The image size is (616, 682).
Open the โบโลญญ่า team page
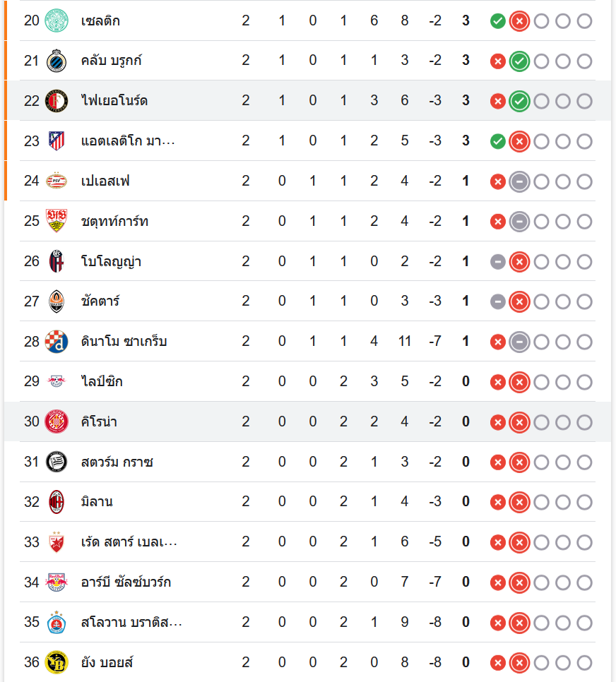point(111,262)
